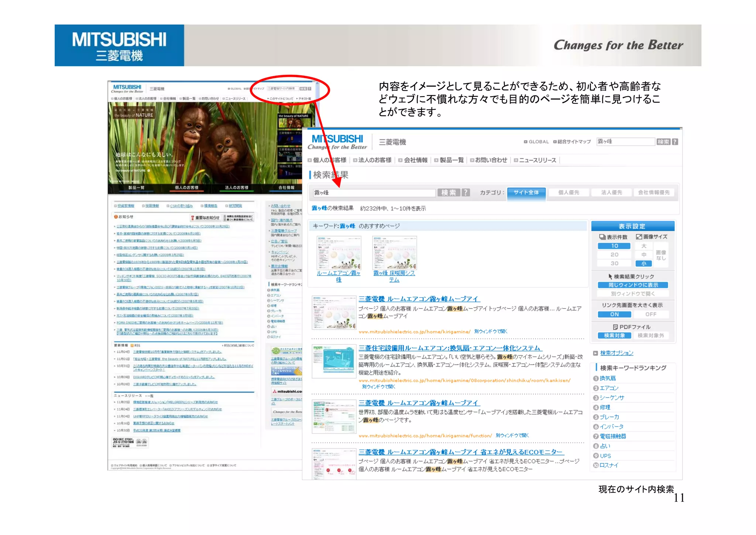Click the GLOBAL link square icon
The height and width of the screenshot is (535, 756).
[525, 142]
